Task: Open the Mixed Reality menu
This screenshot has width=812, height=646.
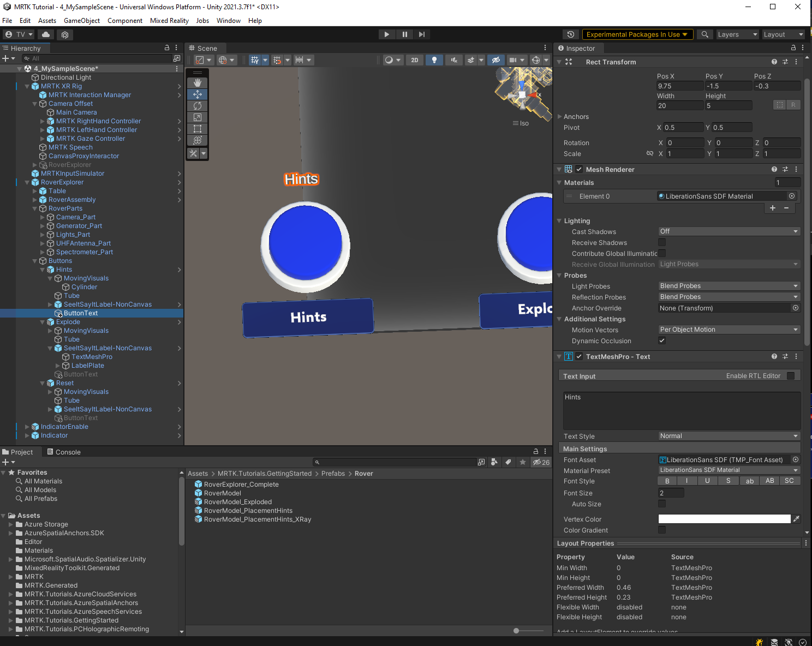Action: 169,21
